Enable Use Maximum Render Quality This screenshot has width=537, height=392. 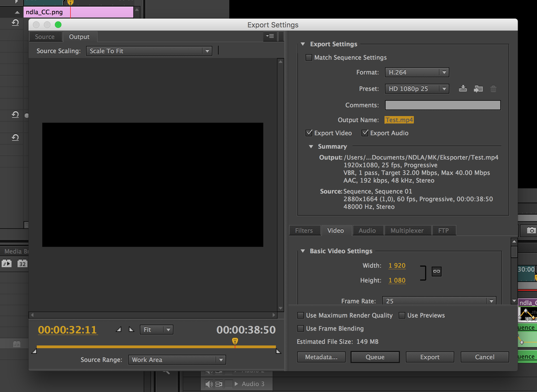point(300,315)
